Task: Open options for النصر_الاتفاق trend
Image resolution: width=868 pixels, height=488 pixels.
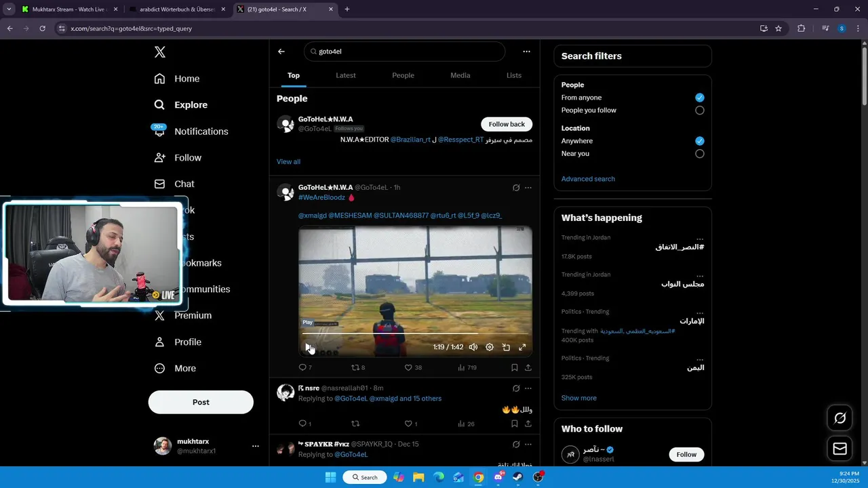Action: click(700, 238)
